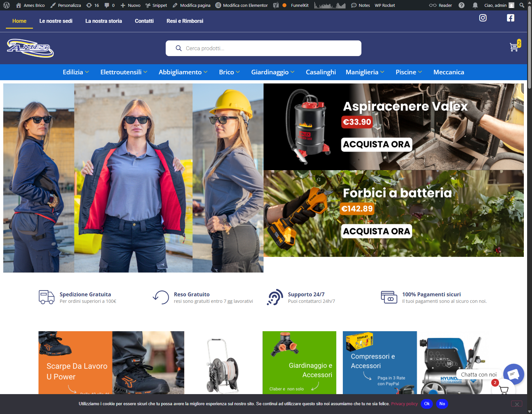The width and height of the screenshot is (532, 414).
Task: Open the Yoast SEO icon
Action: 276,5
